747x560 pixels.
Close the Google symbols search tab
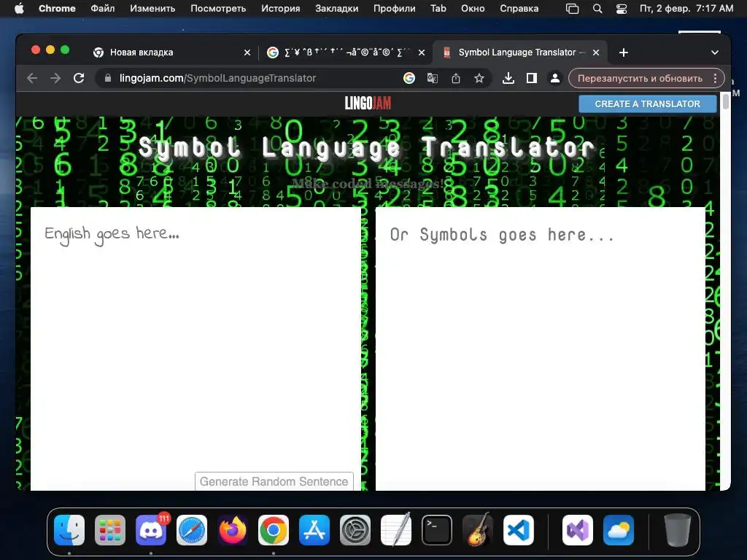[x=422, y=52]
